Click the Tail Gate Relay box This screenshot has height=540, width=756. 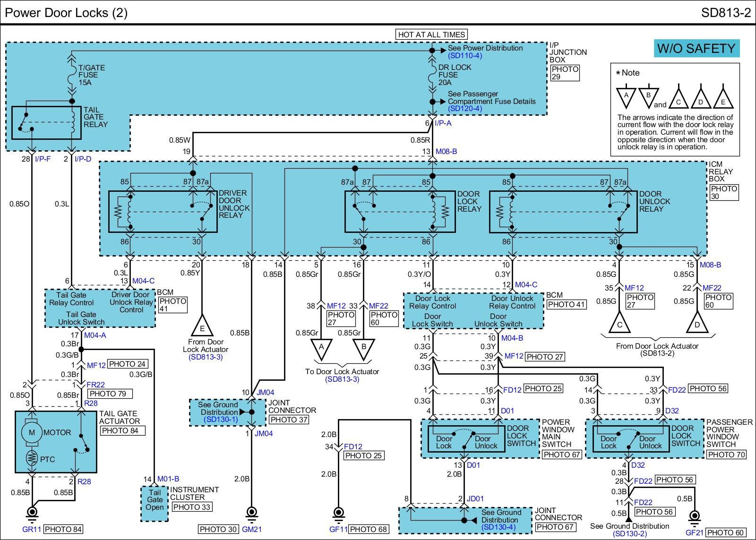47,122
